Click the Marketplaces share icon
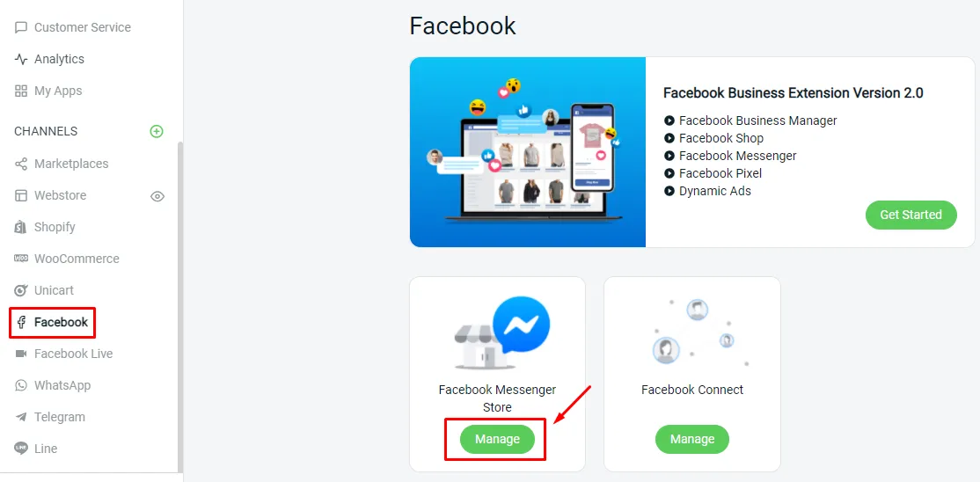 [21, 164]
